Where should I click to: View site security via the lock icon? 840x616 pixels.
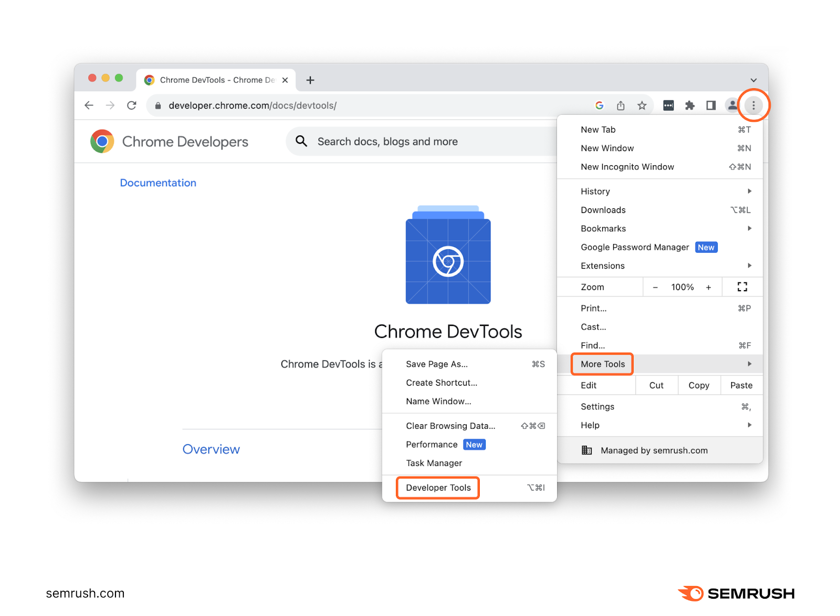click(x=157, y=105)
